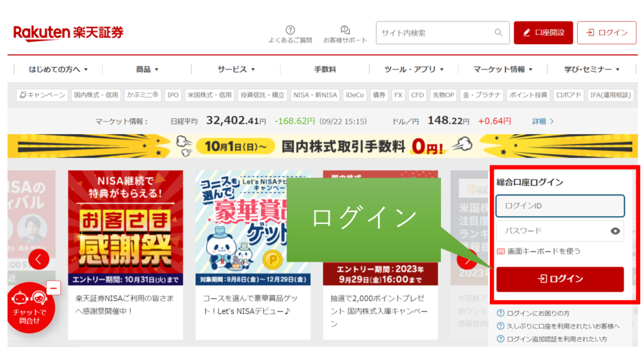
Task: Select 先物OP tag
Action: pyautogui.click(x=443, y=95)
